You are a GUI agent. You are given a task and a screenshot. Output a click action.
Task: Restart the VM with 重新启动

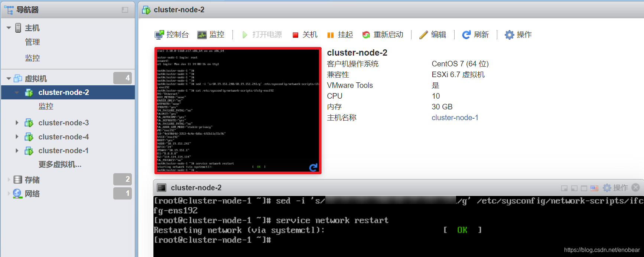click(383, 34)
